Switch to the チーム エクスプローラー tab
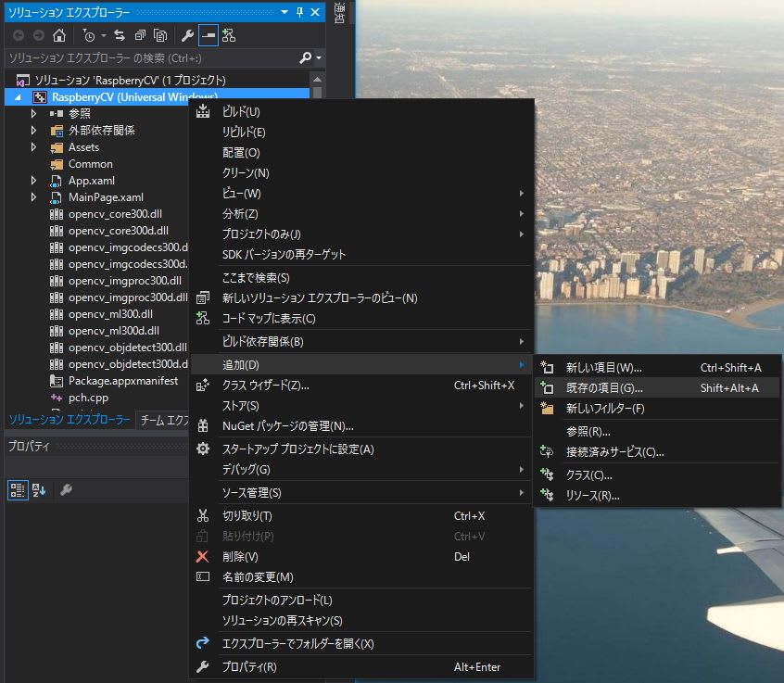784x683 pixels. tap(163, 420)
